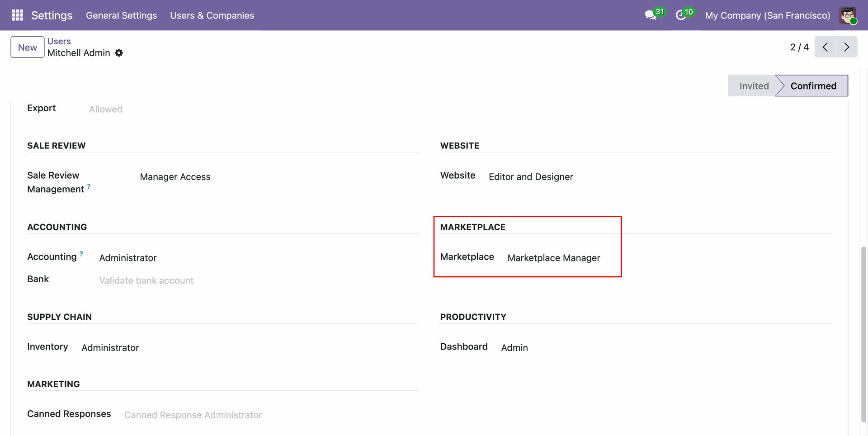This screenshot has height=436, width=868.
Task: Open Canned Responses dropdown field
Action: (193, 415)
